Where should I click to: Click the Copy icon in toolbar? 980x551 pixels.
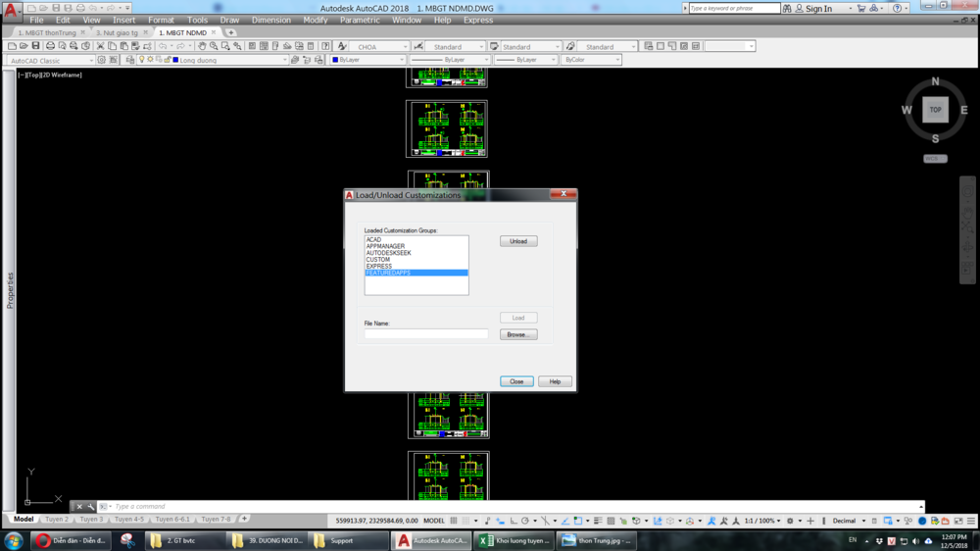point(112,46)
